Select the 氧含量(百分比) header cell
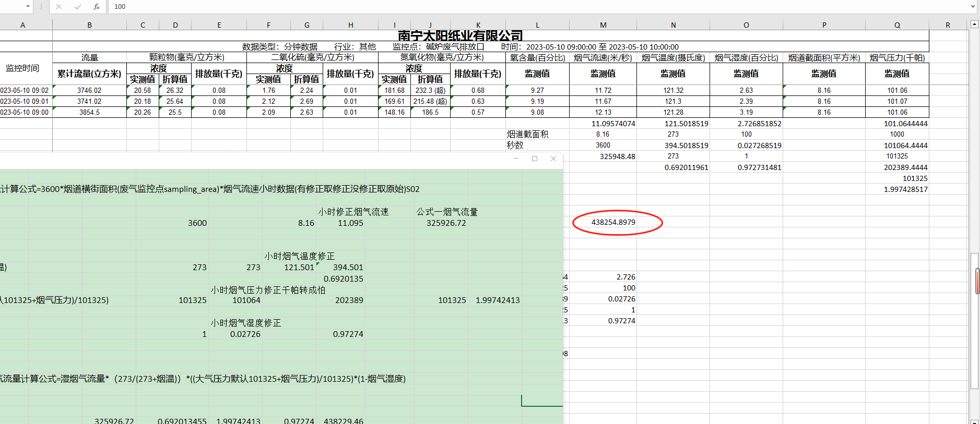 point(538,57)
